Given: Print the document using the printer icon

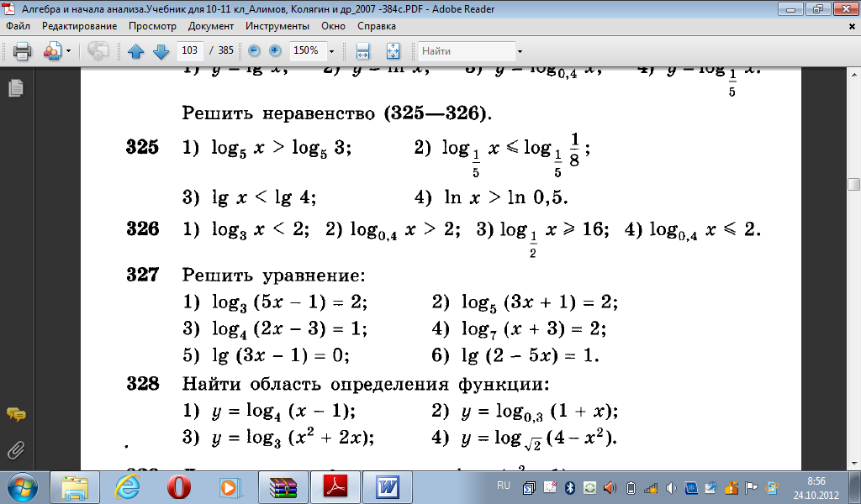Looking at the screenshot, I should tap(23, 51).
